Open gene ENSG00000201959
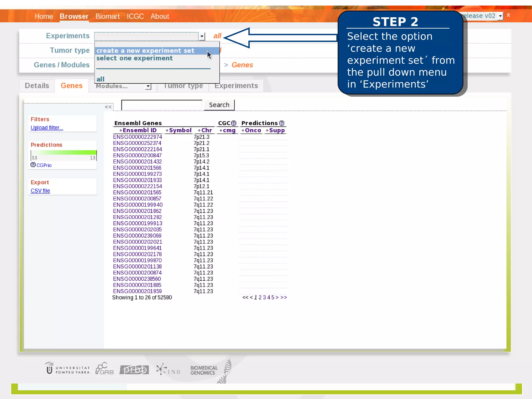532x399 pixels. [137, 291]
